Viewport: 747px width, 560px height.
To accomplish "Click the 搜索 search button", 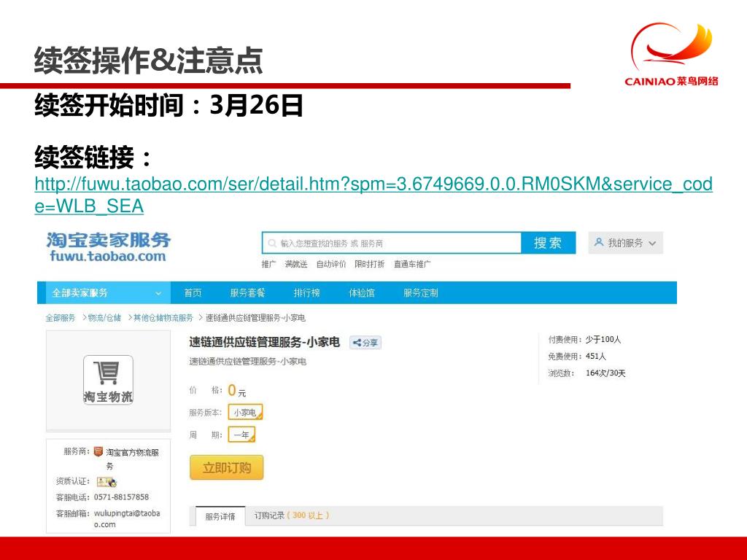I will tap(548, 243).
